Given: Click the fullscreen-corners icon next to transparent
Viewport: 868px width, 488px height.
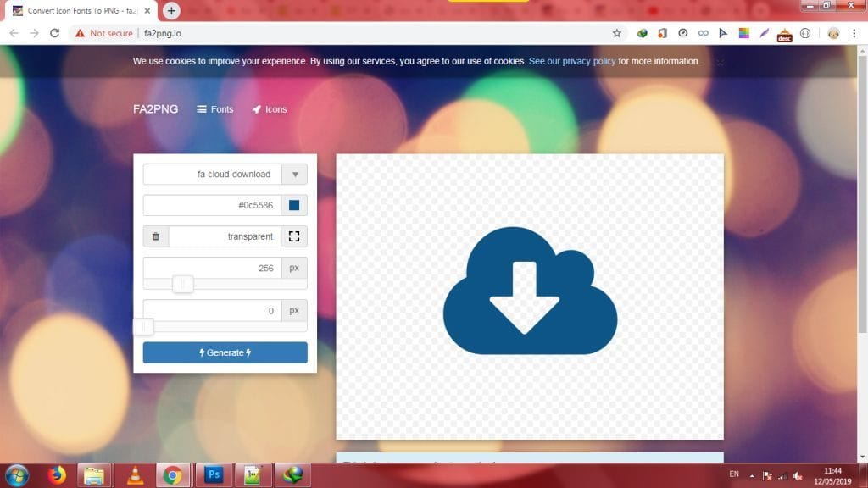Looking at the screenshot, I should (294, 237).
